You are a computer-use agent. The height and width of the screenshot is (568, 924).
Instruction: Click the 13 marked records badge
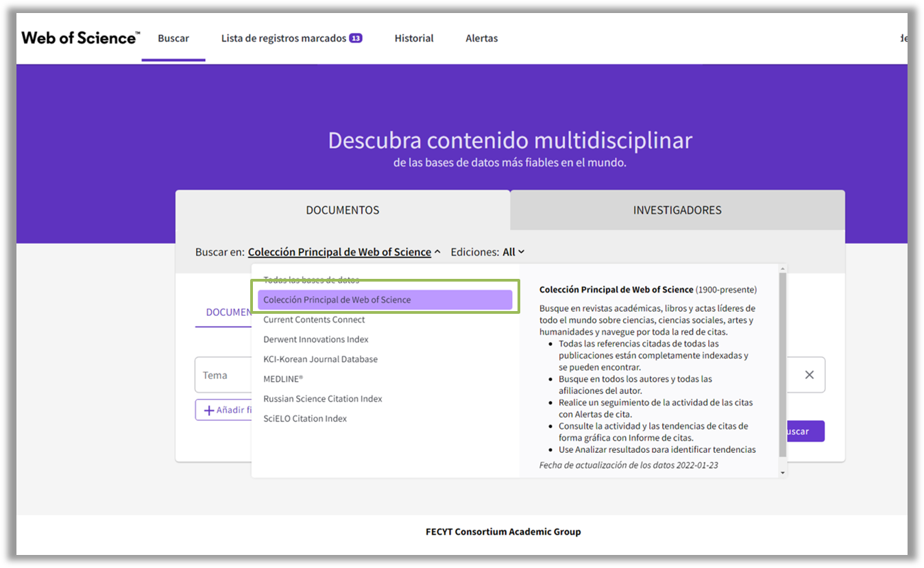pos(355,38)
